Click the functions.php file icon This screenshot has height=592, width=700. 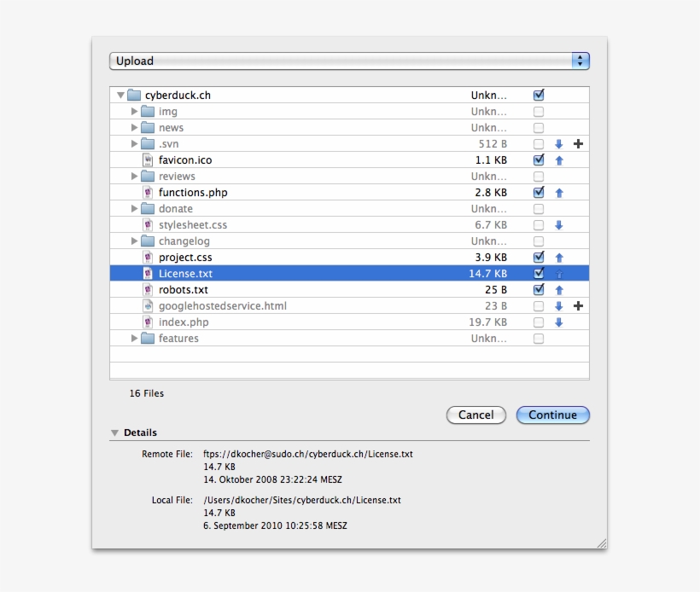point(149,192)
